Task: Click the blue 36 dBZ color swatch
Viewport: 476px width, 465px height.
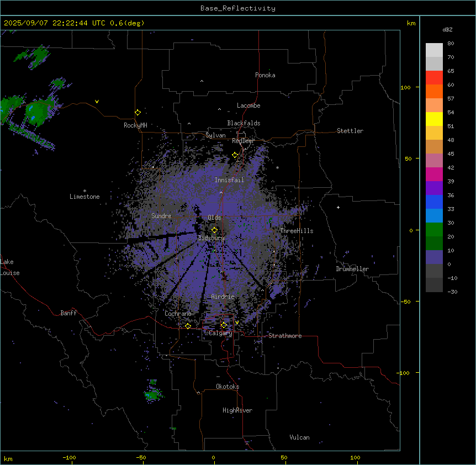Action: (x=434, y=202)
